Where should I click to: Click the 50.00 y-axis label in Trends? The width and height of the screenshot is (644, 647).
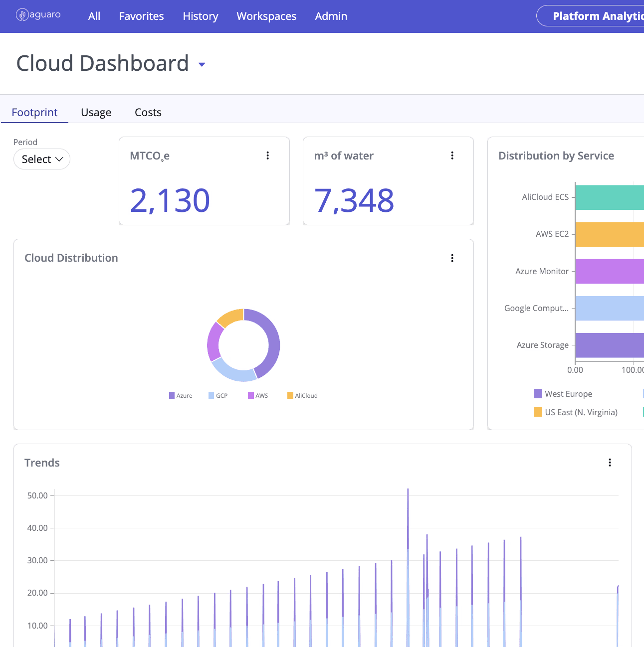click(37, 495)
